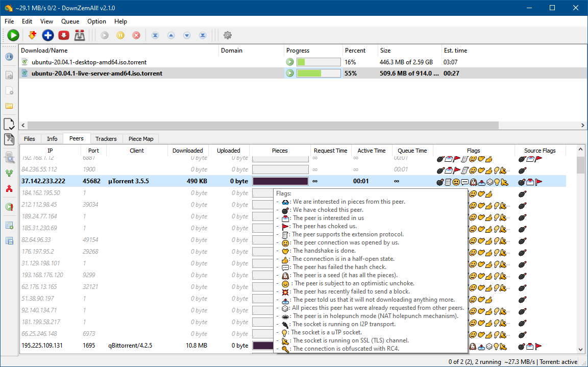Move selection down one in queue

tap(187, 35)
